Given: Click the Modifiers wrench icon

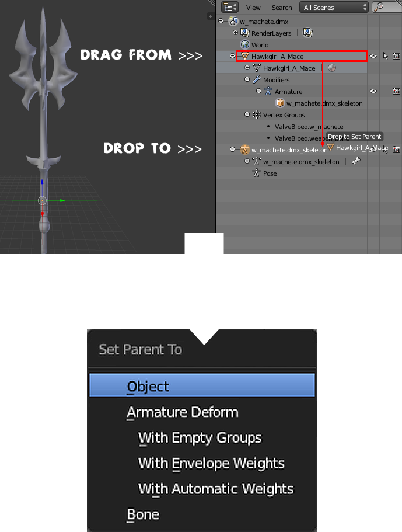Looking at the screenshot, I should tap(257, 80).
